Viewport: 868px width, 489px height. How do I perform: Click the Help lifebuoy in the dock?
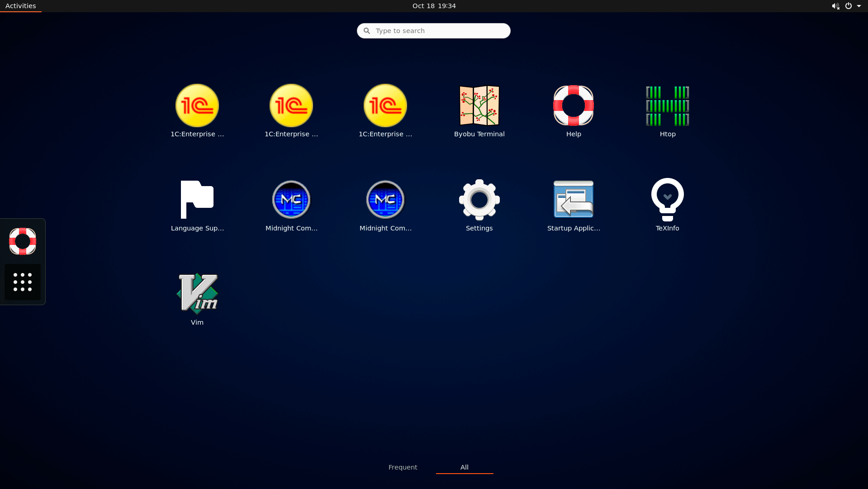[x=23, y=241]
